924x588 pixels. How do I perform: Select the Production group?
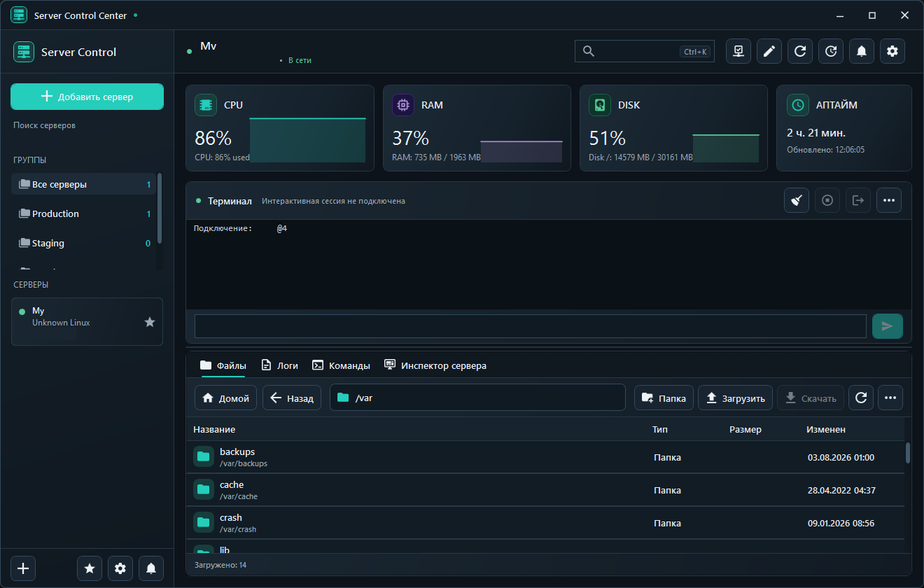83,214
